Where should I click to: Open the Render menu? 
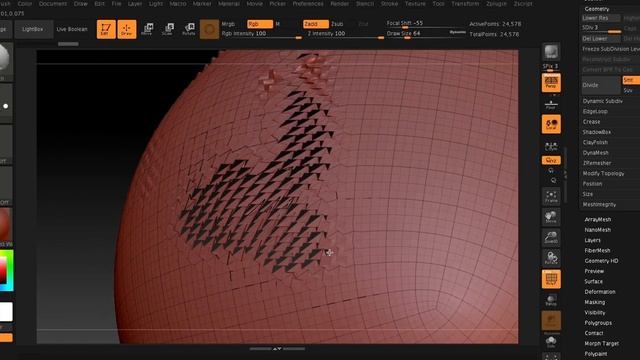[x=340, y=4]
